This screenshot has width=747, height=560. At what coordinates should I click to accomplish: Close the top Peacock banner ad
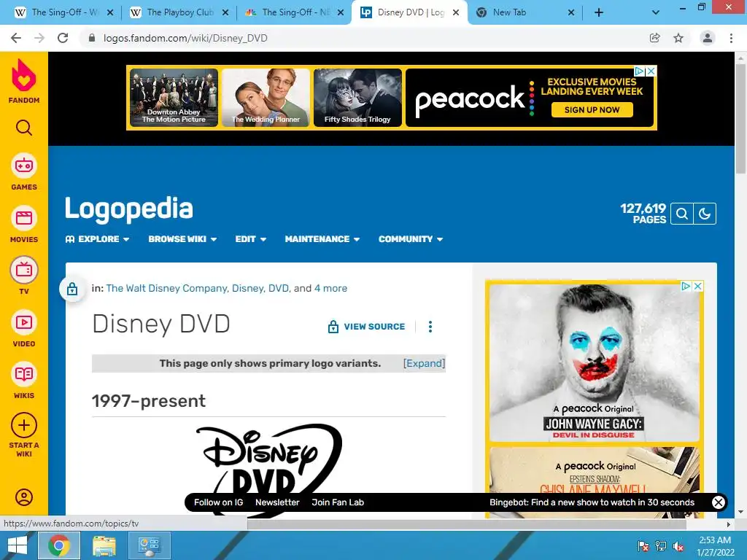click(x=651, y=71)
